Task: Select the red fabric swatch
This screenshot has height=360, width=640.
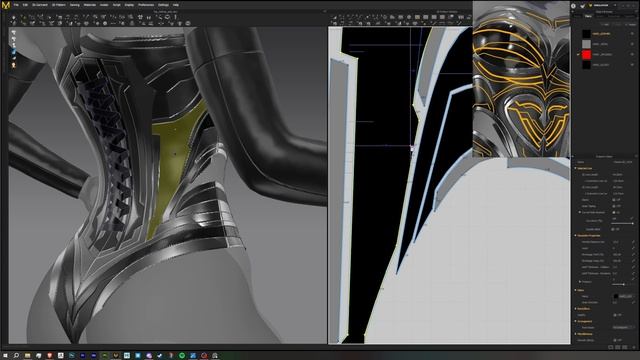Action: click(587, 54)
